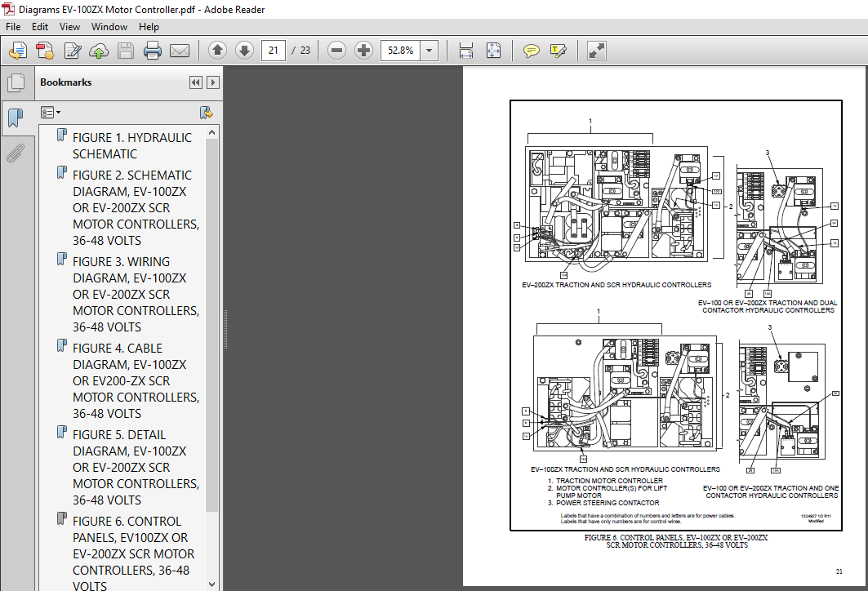The height and width of the screenshot is (591, 868).
Task: Open the File menu
Action: (13, 27)
